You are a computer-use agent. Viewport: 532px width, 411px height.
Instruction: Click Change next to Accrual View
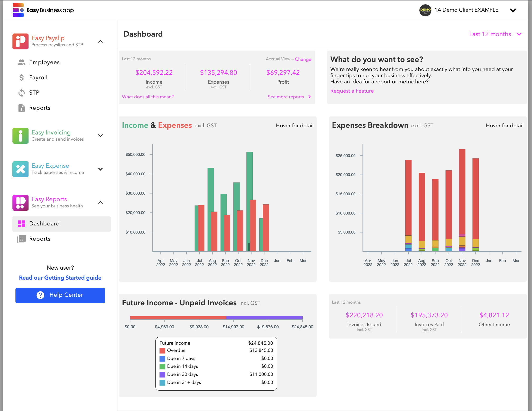pyautogui.click(x=303, y=59)
